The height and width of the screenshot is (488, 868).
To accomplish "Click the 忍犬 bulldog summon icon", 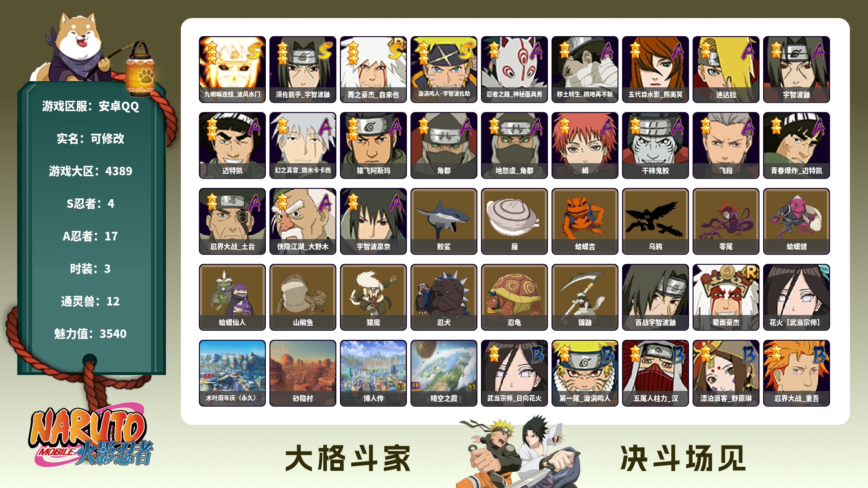I will click(x=443, y=297).
